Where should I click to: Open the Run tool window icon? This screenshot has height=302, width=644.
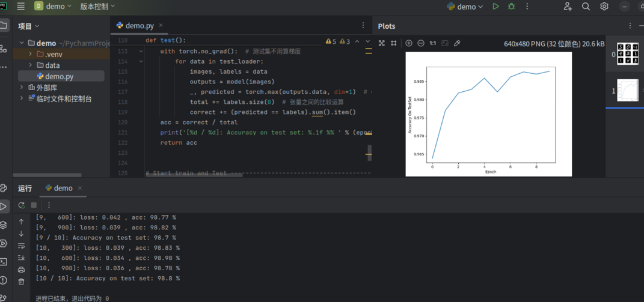(3, 207)
